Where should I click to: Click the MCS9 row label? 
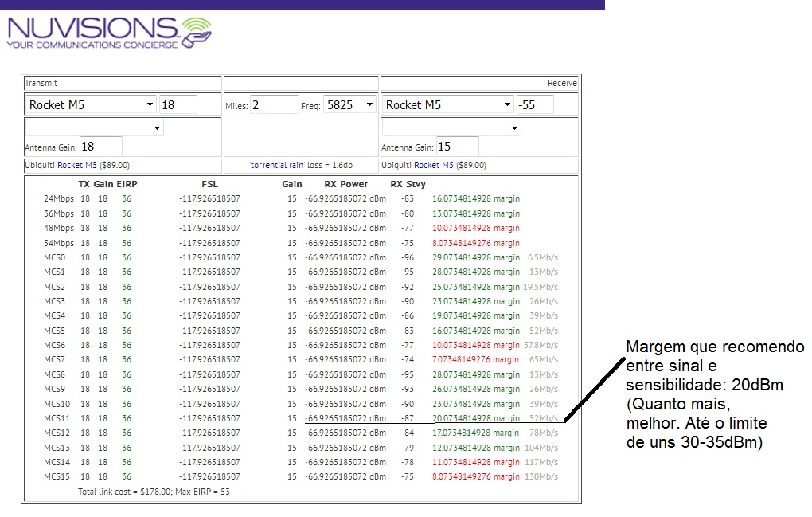[55, 389]
